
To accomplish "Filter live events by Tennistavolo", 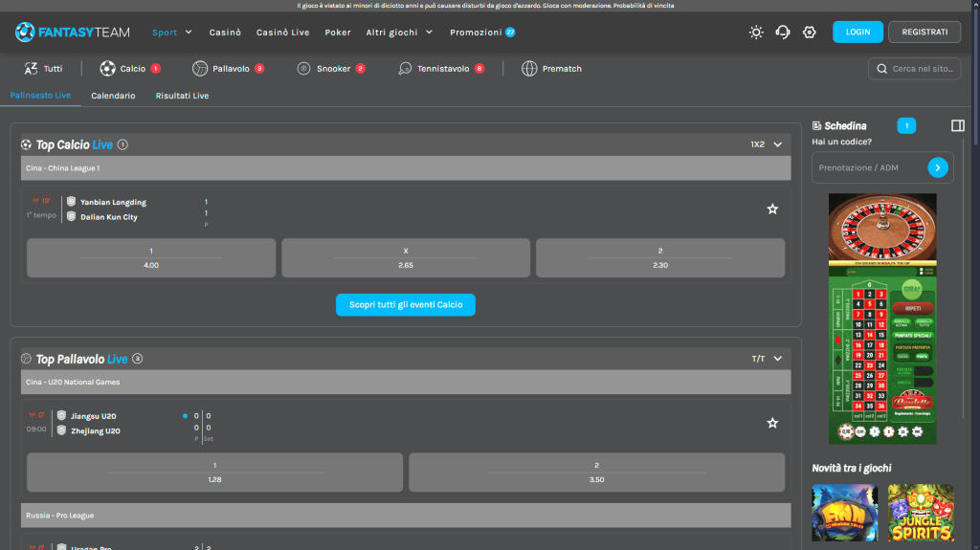I will (x=441, y=69).
